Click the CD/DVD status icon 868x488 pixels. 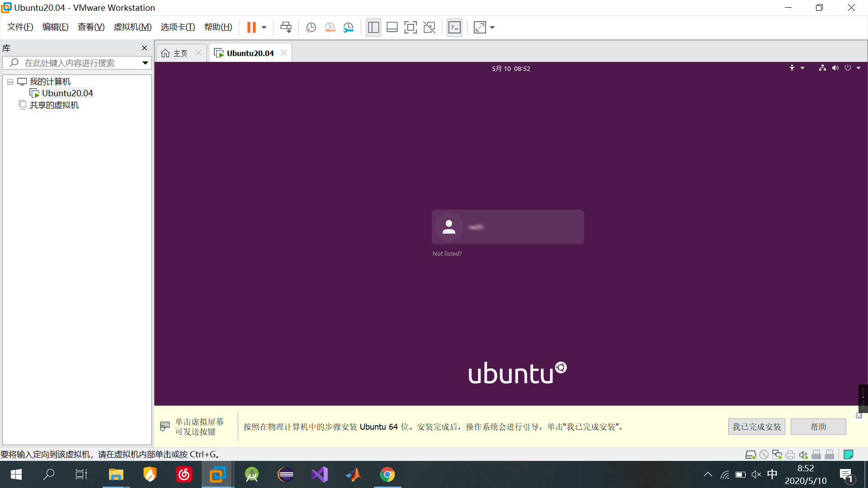point(764,455)
